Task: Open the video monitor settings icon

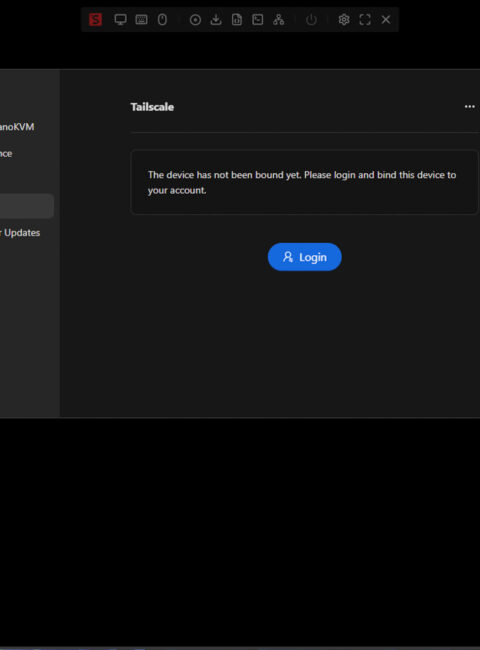Action: click(x=120, y=19)
